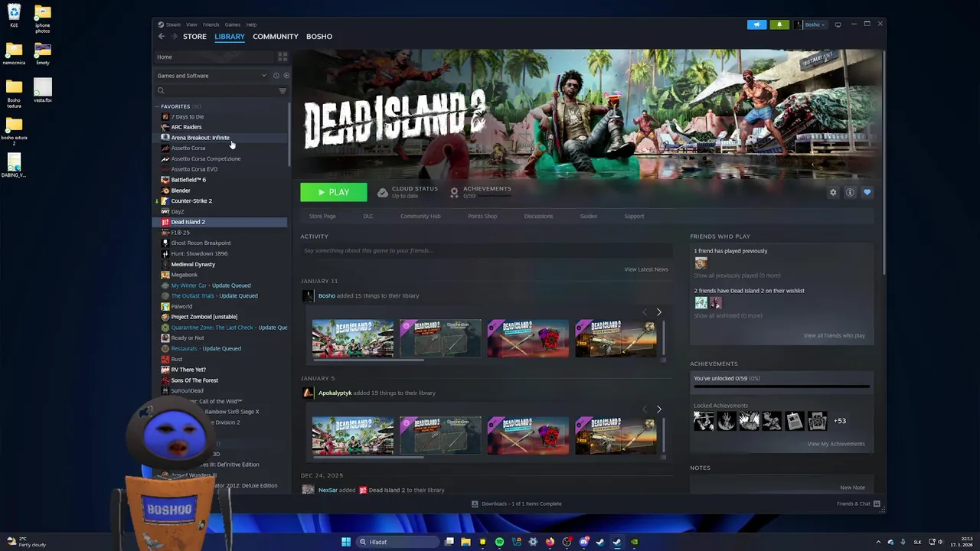The height and width of the screenshot is (551, 980).
Task: Click the library search field
Action: pos(217,91)
